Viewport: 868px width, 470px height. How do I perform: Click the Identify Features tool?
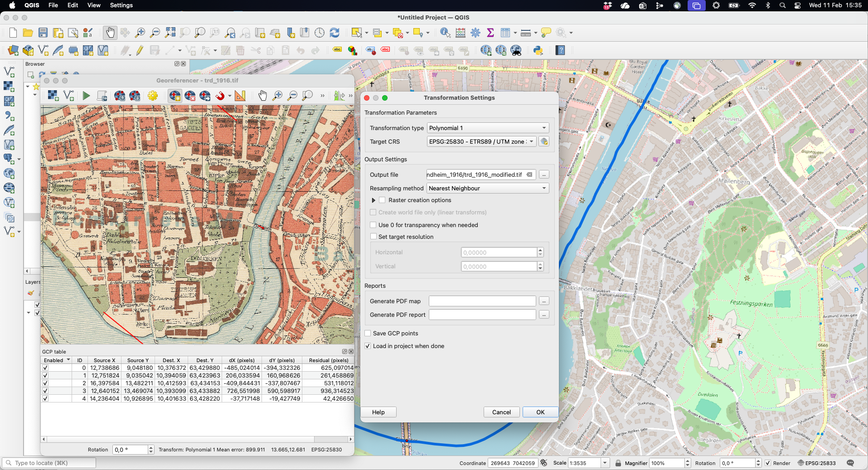click(445, 33)
